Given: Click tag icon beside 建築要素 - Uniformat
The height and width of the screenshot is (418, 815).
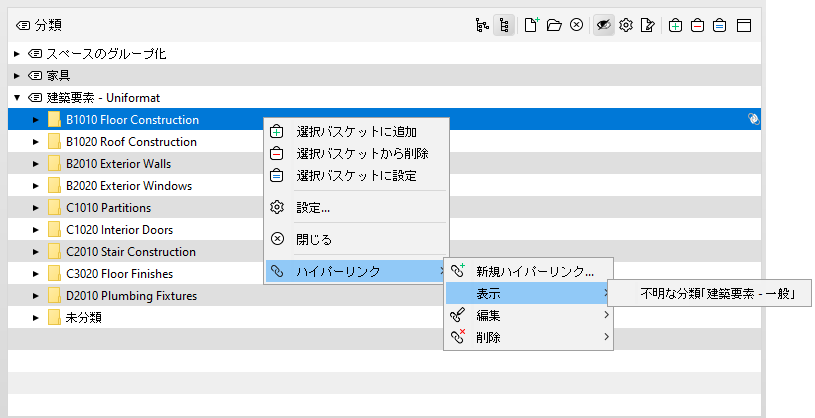Looking at the screenshot, I should tap(35, 98).
